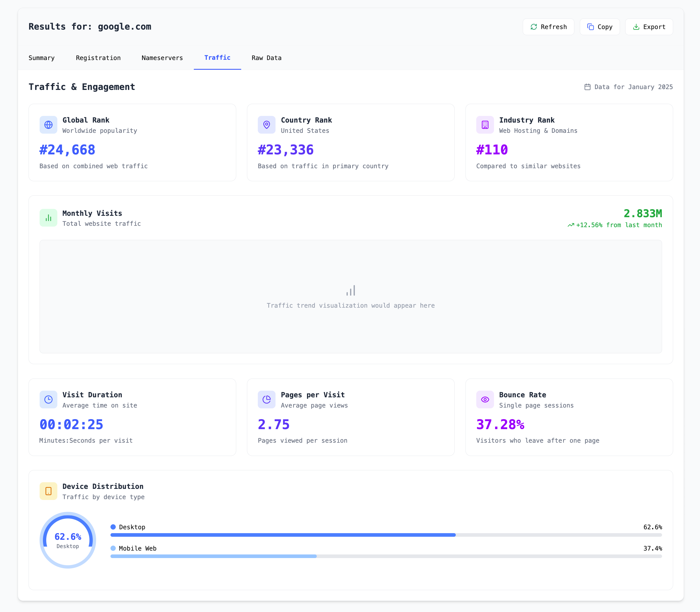View the Raw Data tab

(266, 58)
